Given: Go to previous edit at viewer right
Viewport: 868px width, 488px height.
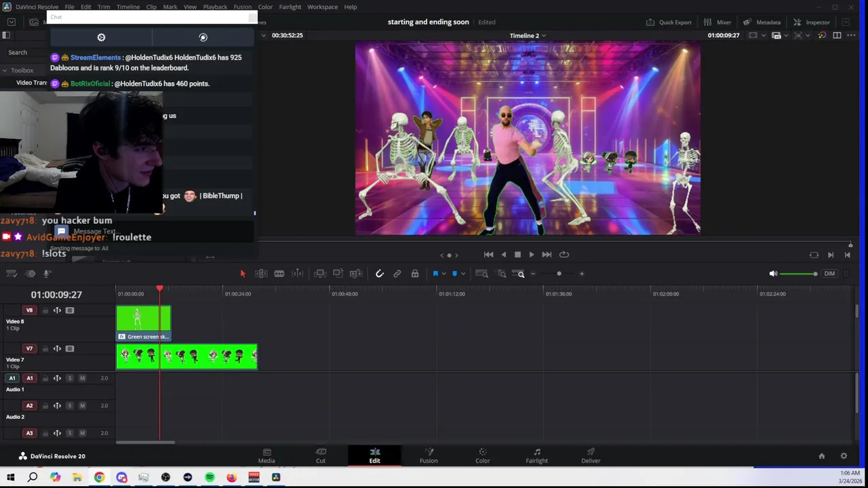Looking at the screenshot, I should 847,255.
